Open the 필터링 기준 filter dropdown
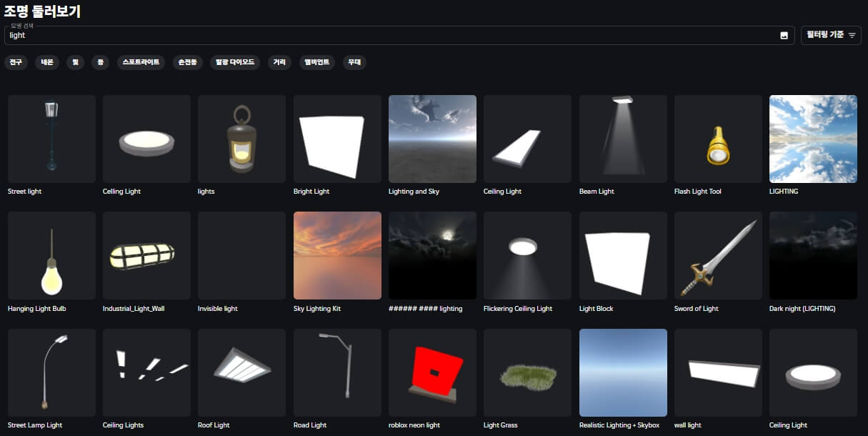Viewport: 868px width, 436px height. [x=831, y=35]
